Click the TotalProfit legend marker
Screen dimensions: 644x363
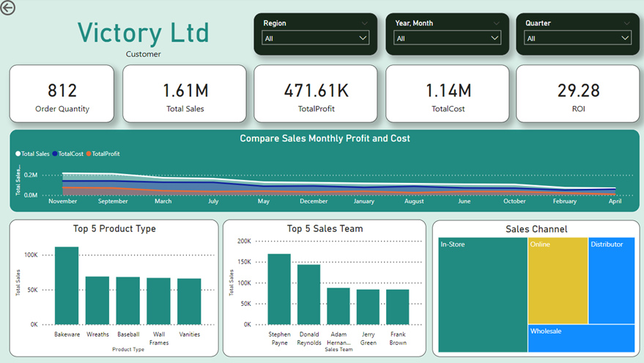[x=89, y=154]
